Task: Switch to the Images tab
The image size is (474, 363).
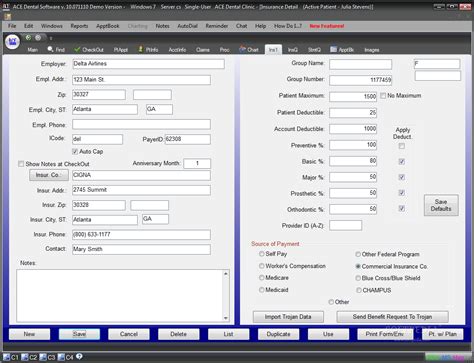Action: 372,50
